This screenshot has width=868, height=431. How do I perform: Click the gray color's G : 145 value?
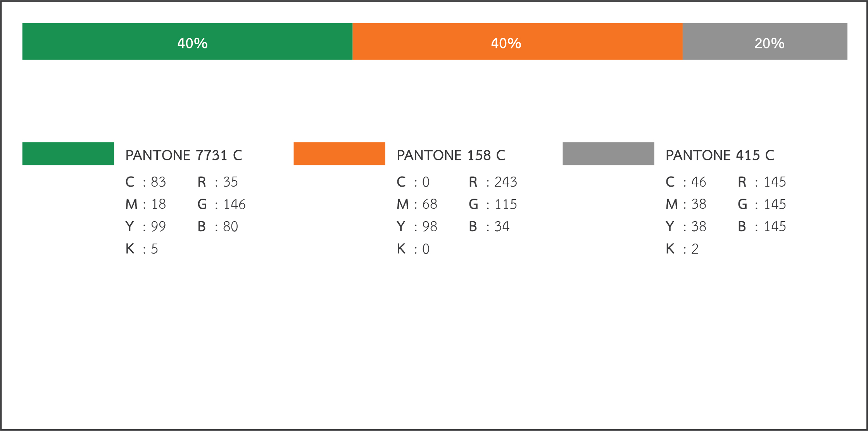click(x=762, y=204)
